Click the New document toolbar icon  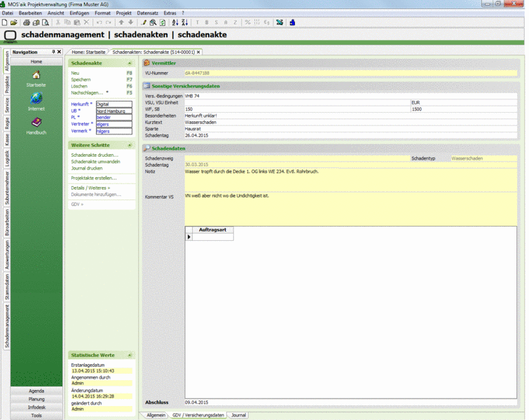(x=4, y=22)
